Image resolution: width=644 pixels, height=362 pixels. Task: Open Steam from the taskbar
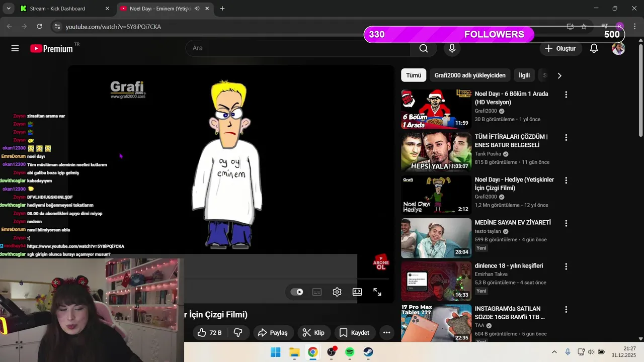click(368, 352)
